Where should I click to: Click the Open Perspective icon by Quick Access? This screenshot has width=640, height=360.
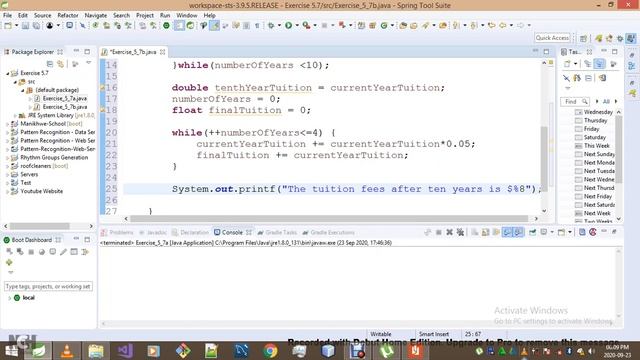(x=583, y=38)
